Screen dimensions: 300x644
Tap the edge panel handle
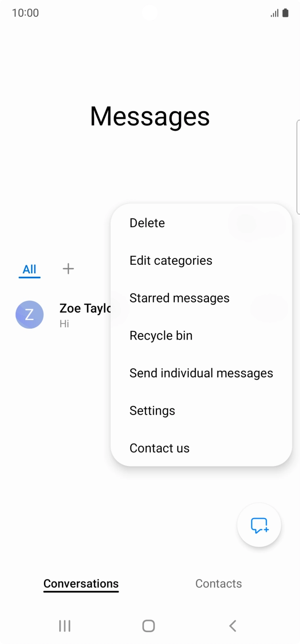point(298,167)
